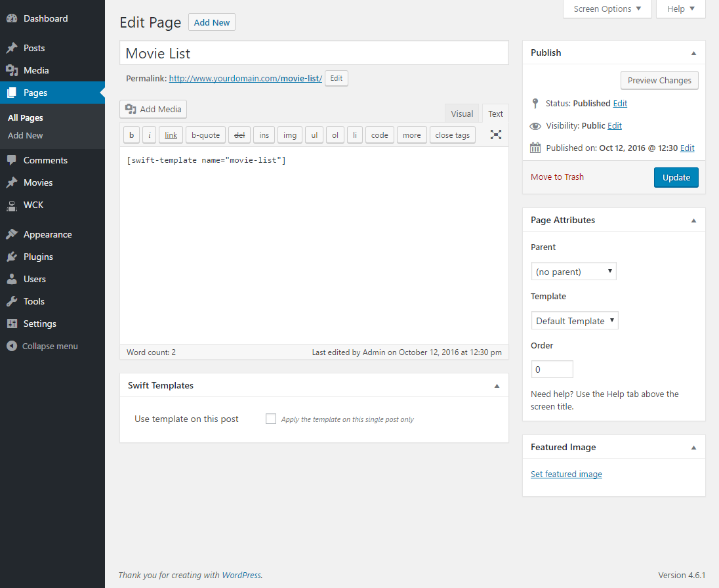Click the Set featured image link
Viewport: 719px width, 588px height.
tap(566, 474)
